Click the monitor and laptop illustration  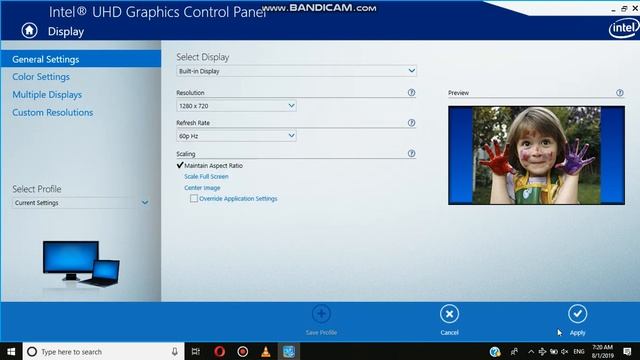tap(81, 264)
